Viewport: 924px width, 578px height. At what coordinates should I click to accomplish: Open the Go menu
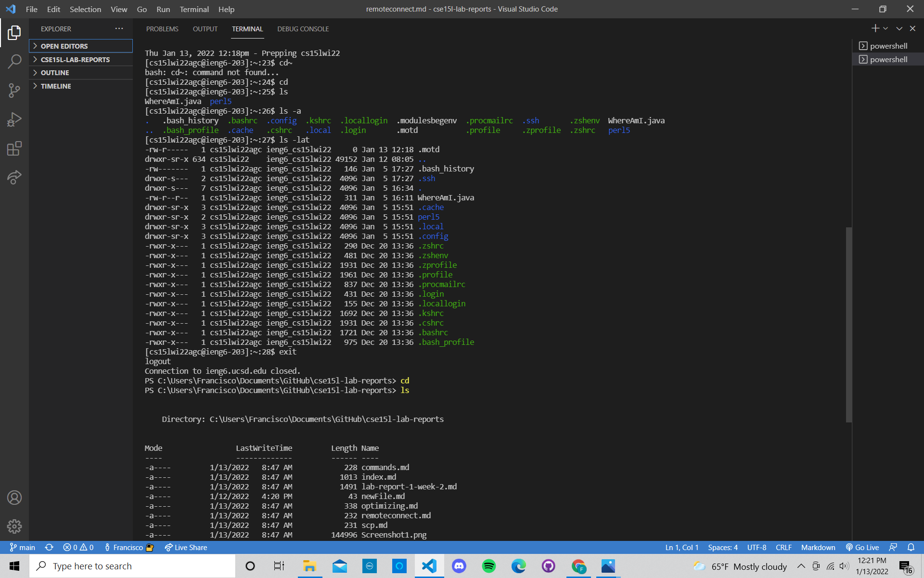pos(141,9)
